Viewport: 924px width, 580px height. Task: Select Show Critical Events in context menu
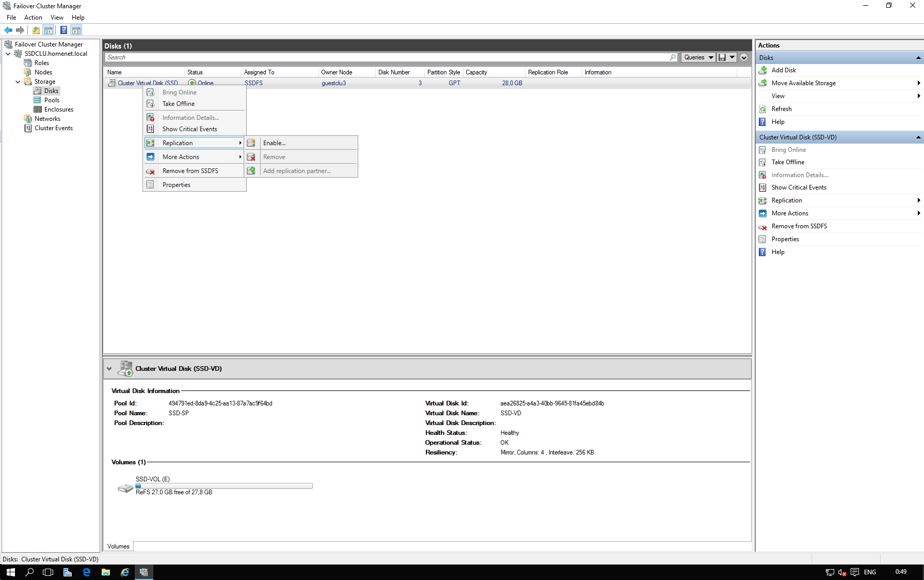190,129
